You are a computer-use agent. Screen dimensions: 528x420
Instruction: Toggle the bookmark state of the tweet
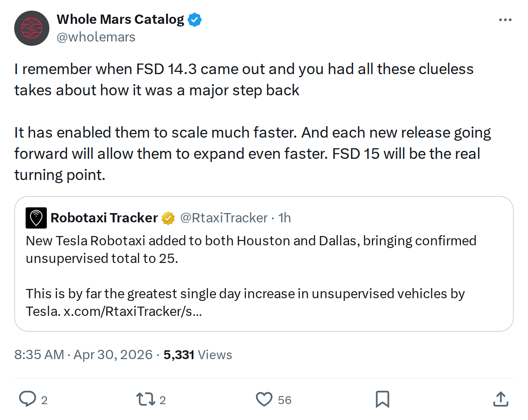pos(382,399)
